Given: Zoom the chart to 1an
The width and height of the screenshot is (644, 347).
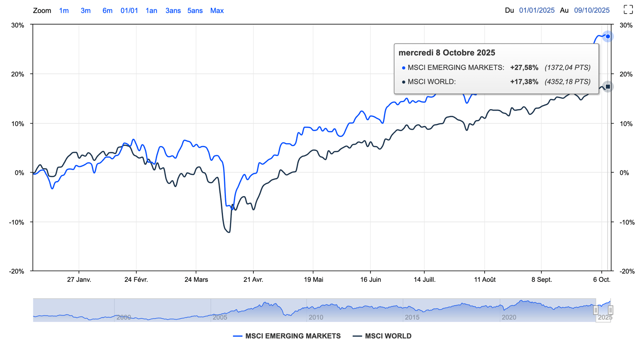Looking at the screenshot, I should coord(151,11).
